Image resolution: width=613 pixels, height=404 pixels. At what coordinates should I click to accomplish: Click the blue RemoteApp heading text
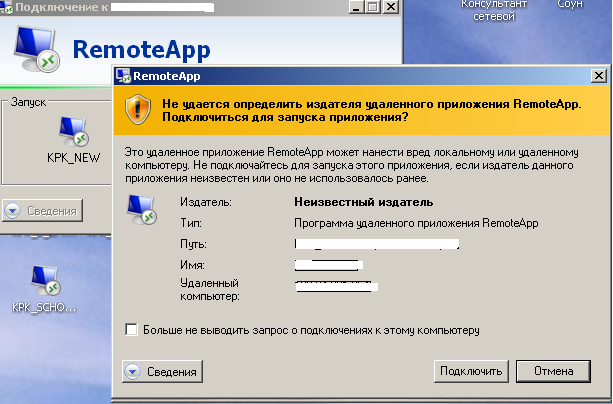coord(142,50)
